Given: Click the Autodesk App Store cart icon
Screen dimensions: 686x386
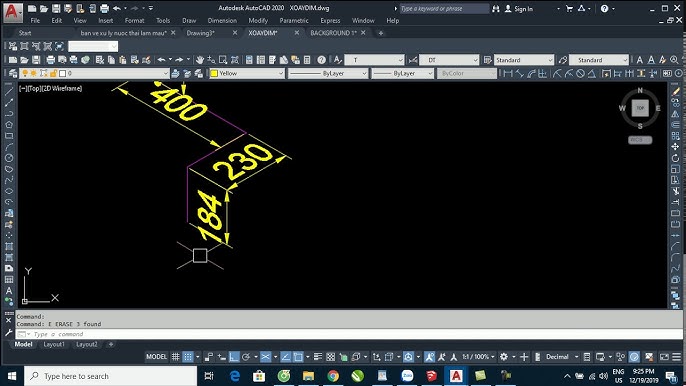Looking at the screenshot, I should pyautogui.click(x=569, y=8).
